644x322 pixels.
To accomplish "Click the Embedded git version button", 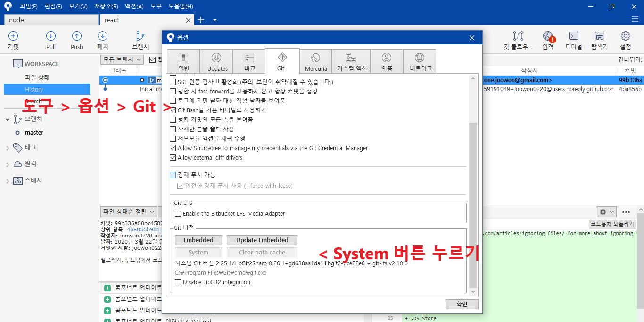I will coord(198,240).
